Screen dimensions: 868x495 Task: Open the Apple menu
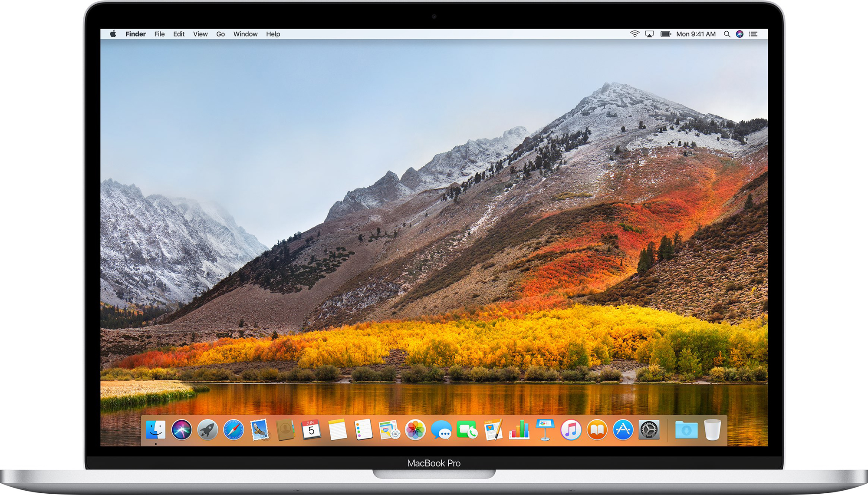(x=114, y=33)
